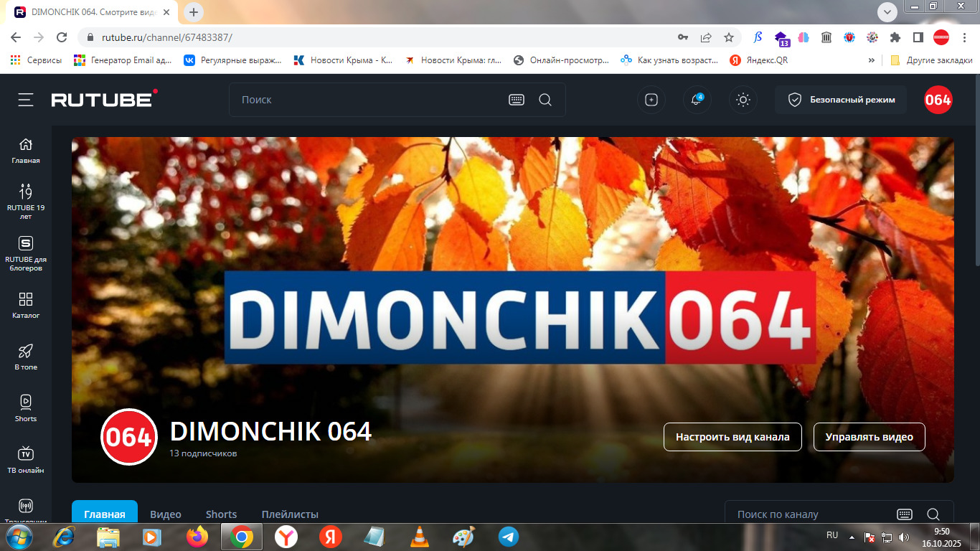Click the Настроить вид канала button
This screenshot has height=551, width=980.
pos(732,437)
